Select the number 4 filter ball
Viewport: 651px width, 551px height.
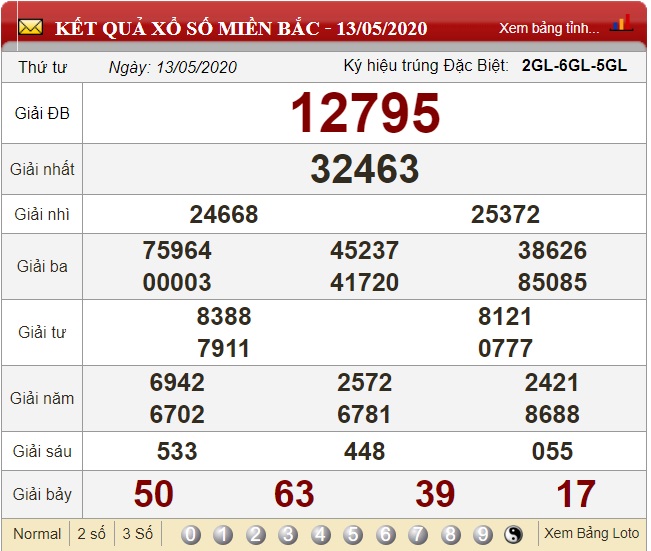321,535
